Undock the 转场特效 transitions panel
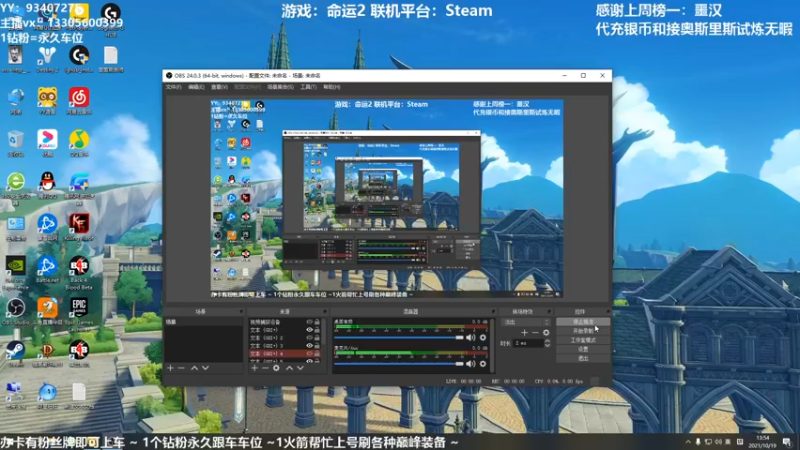Screen dimensions: 800x450 (x=549, y=311)
